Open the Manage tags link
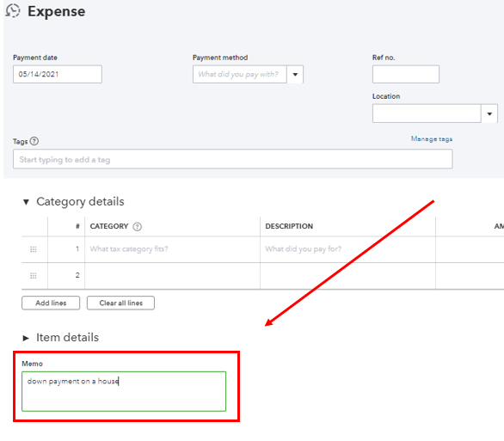Image resolution: width=504 pixels, height=441 pixels. [x=432, y=138]
